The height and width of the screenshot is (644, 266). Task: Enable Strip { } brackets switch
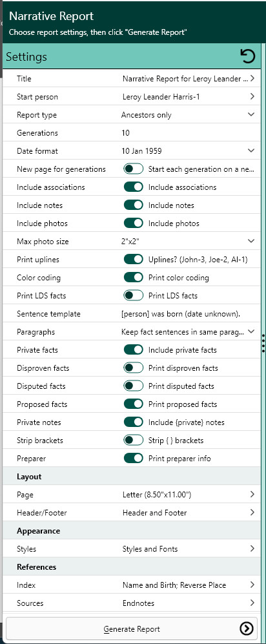point(134,440)
